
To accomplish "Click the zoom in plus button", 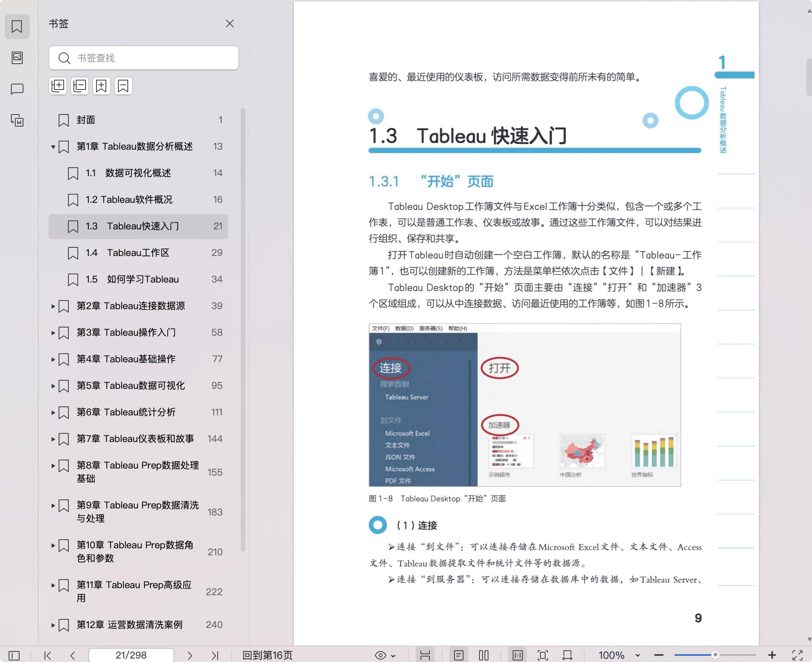I will [x=772, y=655].
